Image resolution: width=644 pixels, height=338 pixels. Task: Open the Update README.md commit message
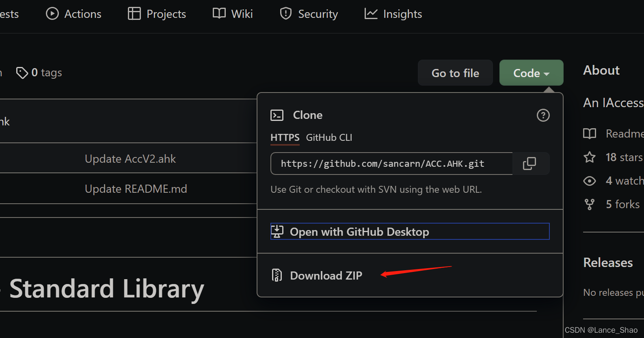[136, 189]
